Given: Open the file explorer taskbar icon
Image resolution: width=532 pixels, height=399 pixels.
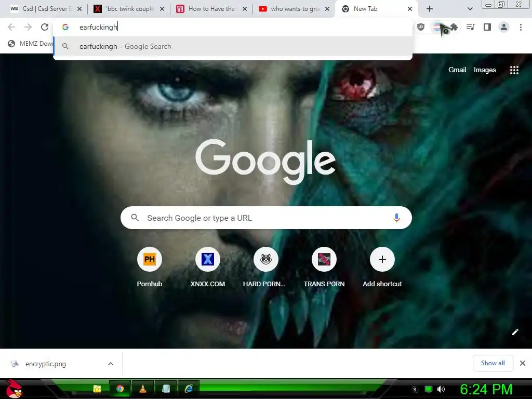Looking at the screenshot, I should point(97,389).
